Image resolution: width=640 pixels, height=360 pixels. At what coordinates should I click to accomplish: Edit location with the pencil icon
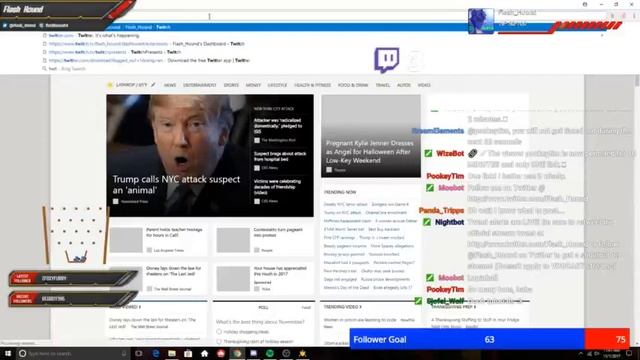click(x=153, y=85)
